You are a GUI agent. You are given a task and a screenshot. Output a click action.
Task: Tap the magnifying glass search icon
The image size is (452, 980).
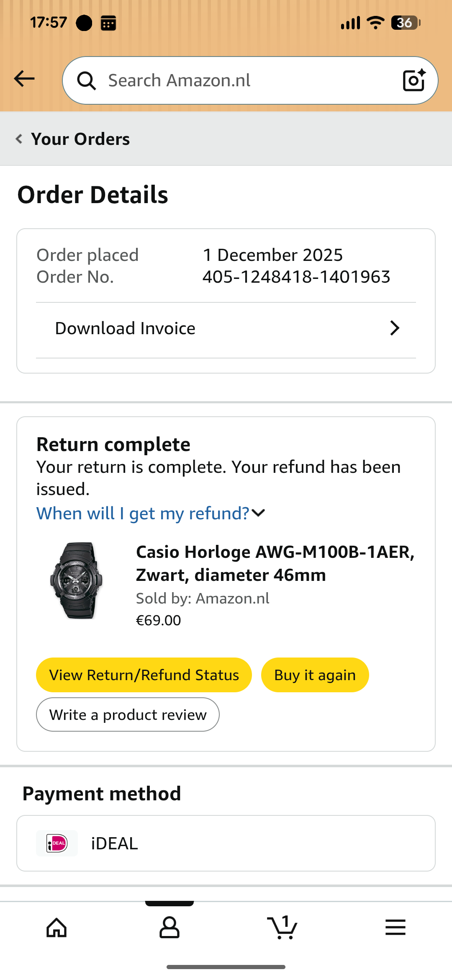click(87, 80)
